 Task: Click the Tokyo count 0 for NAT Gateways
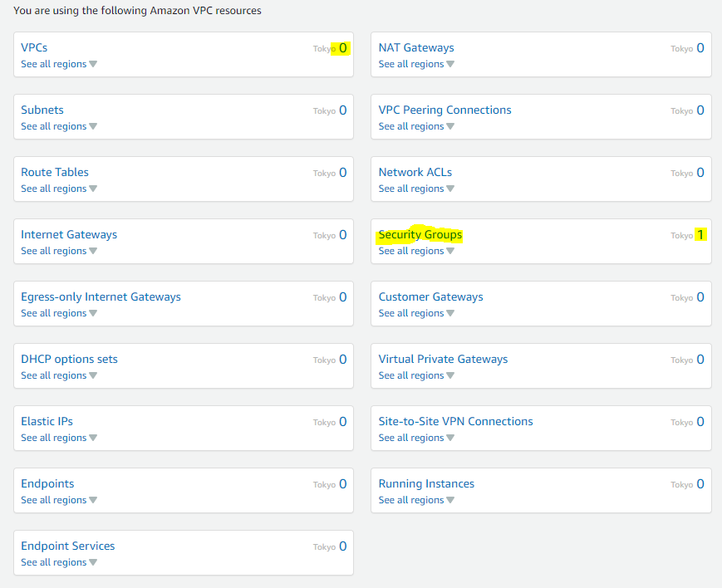700,48
